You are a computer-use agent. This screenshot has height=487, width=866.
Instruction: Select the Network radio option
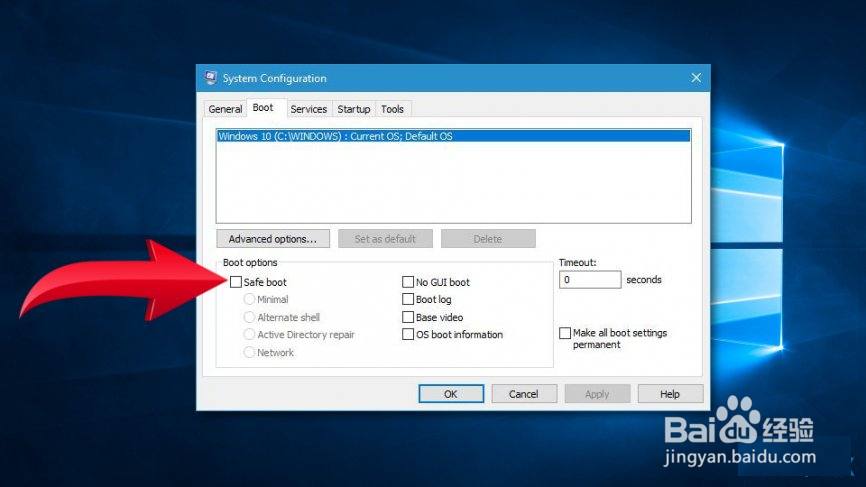[249, 352]
